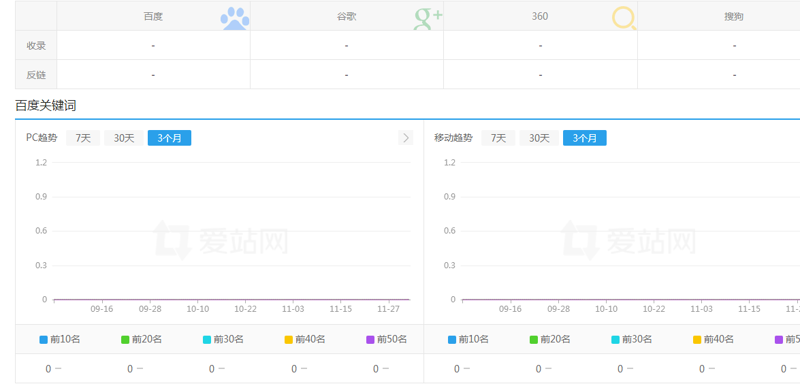800x384 pixels.
Task: Select 3个月 in PC趋势
Action: (169, 138)
